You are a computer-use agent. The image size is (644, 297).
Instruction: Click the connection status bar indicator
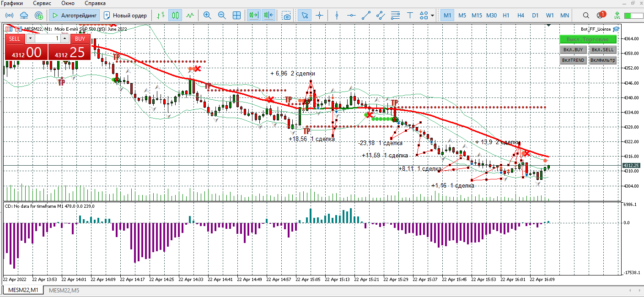pyautogui.click(x=633, y=15)
